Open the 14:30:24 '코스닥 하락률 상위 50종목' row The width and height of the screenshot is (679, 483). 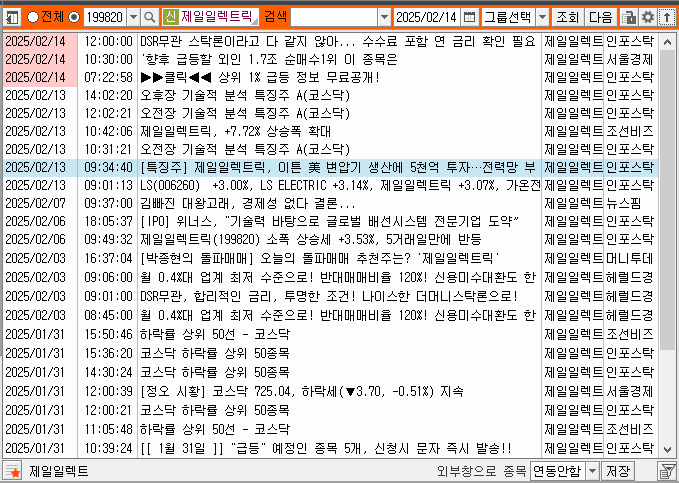[x=214, y=373]
